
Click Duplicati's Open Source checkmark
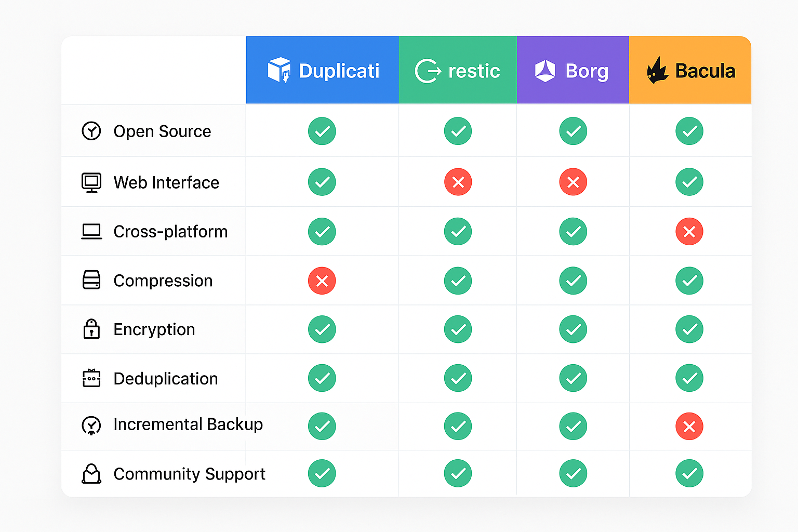tap(322, 131)
